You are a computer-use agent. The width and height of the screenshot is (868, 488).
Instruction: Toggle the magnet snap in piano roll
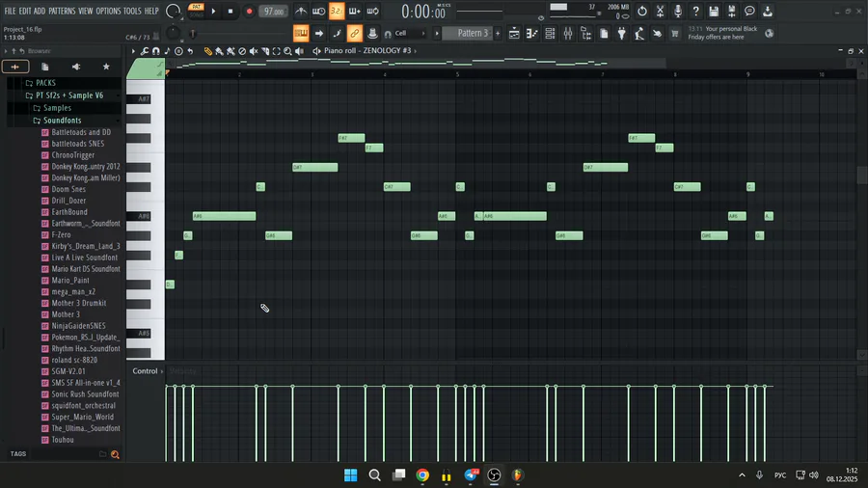[156, 51]
